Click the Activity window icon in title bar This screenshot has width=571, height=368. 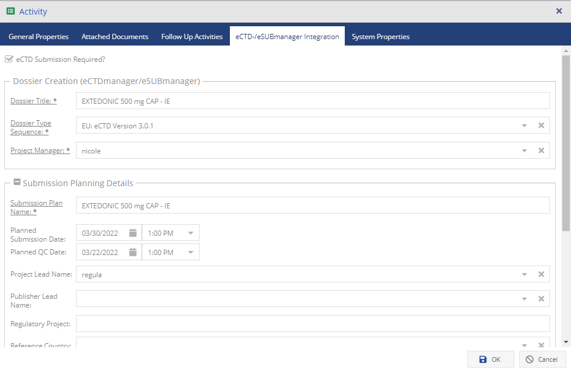coord(11,11)
